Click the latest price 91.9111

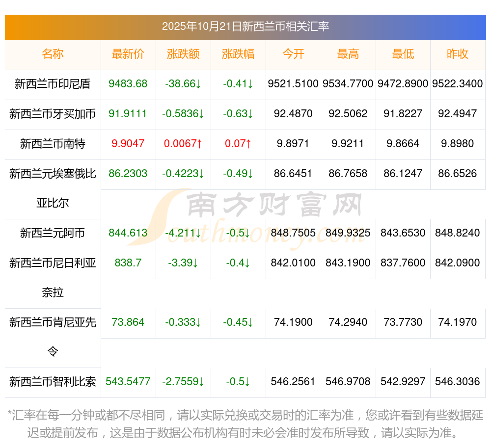128,113
